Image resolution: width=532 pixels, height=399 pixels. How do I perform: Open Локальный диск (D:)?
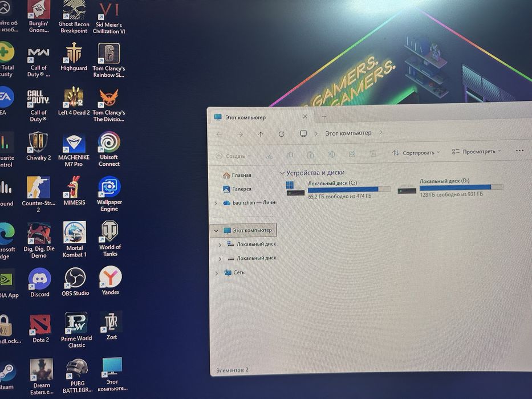point(450,188)
